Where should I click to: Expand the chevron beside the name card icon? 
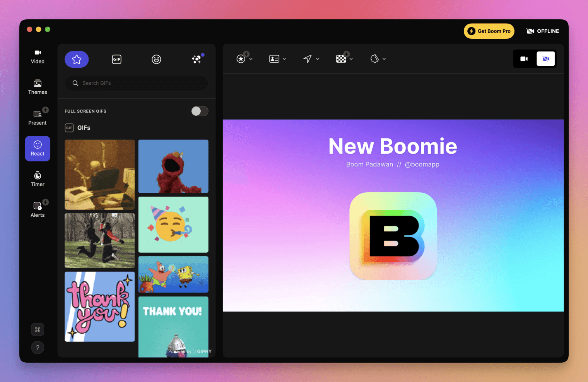coord(284,59)
